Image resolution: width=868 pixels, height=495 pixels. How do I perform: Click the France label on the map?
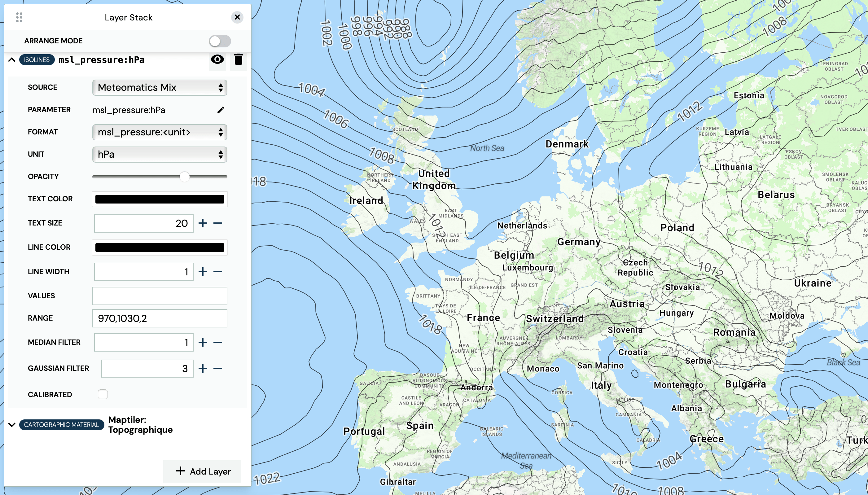tap(483, 318)
